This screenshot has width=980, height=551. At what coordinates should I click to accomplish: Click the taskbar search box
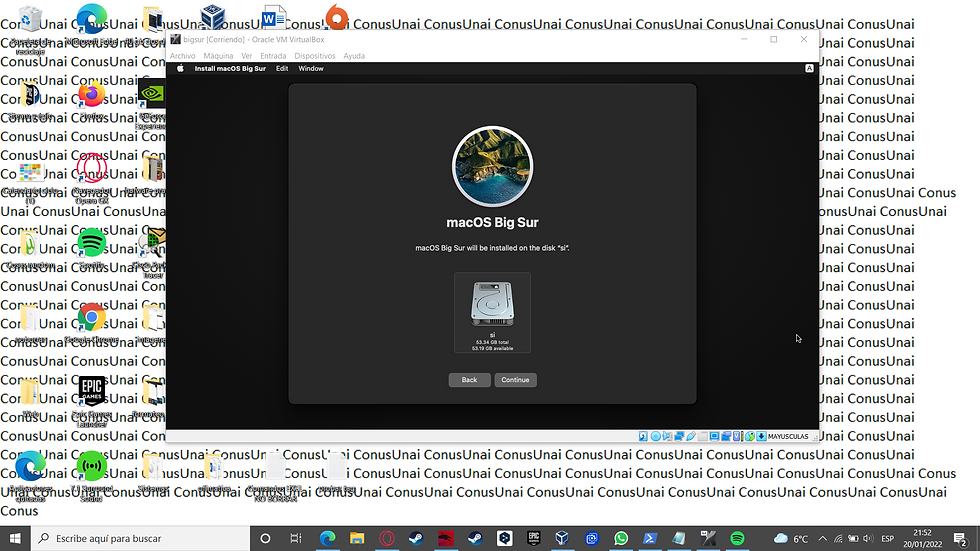tap(140, 538)
